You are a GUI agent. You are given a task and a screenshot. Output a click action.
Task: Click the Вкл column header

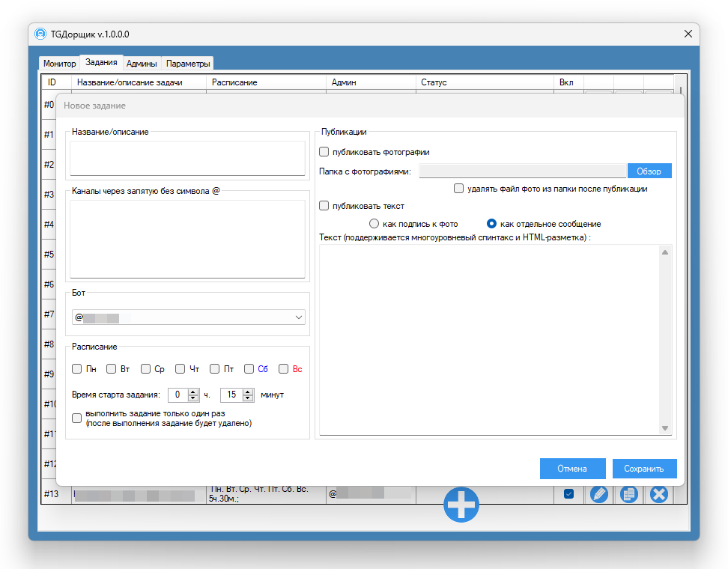pyautogui.click(x=568, y=82)
